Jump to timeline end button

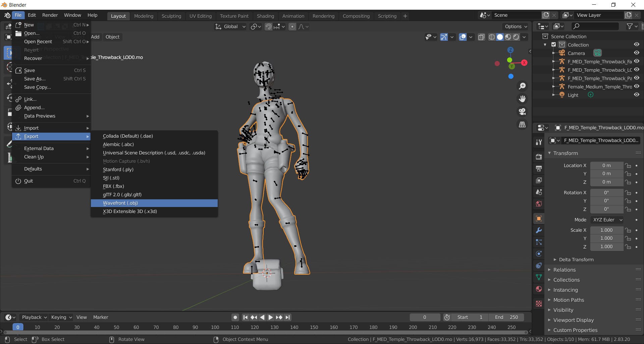click(287, 317)
